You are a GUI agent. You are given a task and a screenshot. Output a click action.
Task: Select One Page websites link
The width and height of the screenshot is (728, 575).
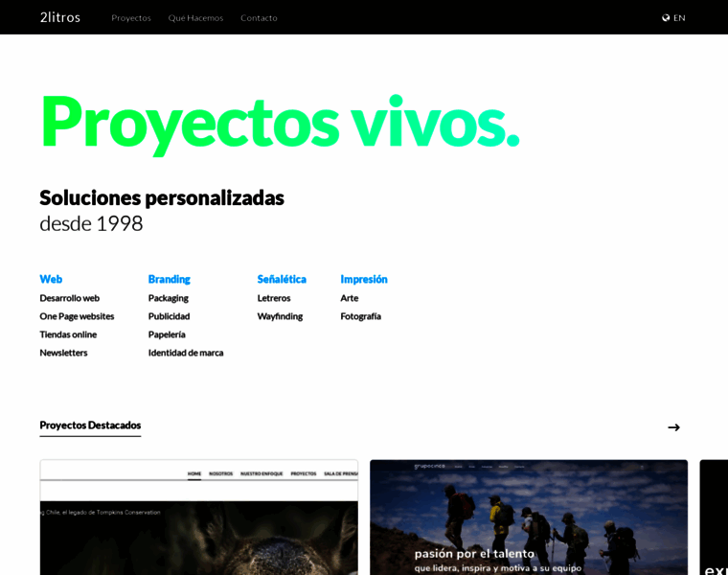[77, 316]
